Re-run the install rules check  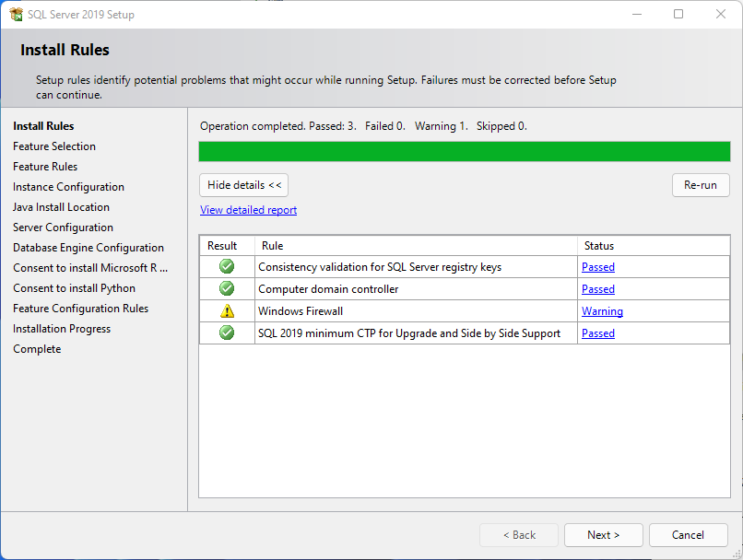(x=701, y=185)
